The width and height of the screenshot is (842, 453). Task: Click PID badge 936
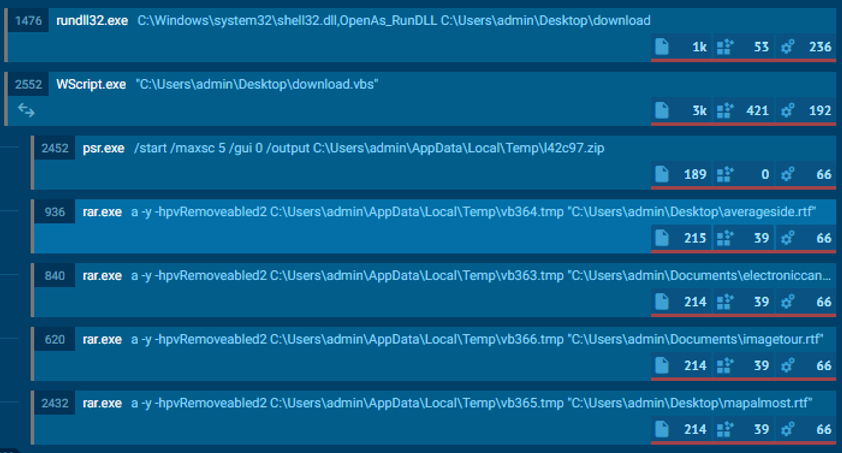coord(55,212)
